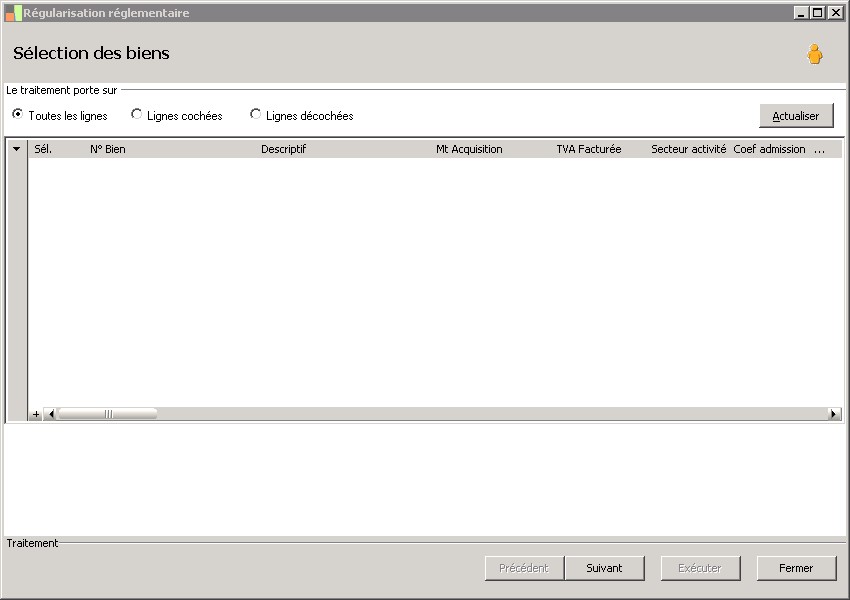Click the 'TVA Facturée' column header
This screenshot has width=850, height=600.
tap(589, 149)
